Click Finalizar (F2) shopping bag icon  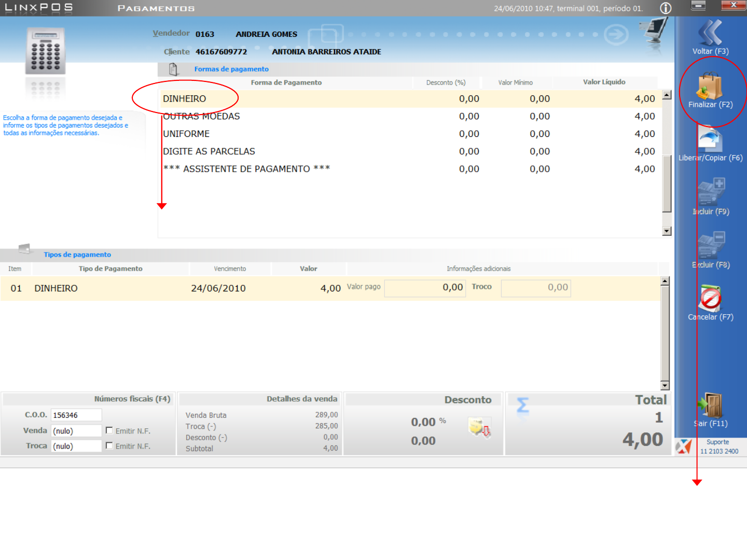tap(710, 86)
